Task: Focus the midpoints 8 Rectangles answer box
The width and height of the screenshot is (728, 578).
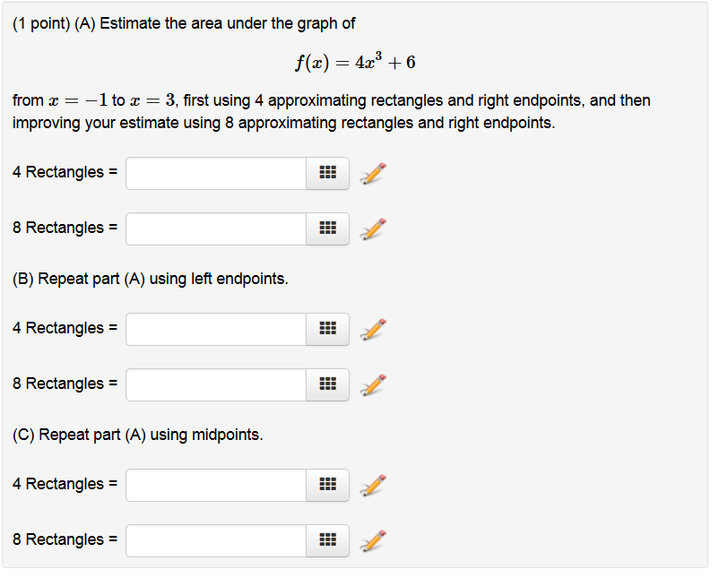Action: 215,540
